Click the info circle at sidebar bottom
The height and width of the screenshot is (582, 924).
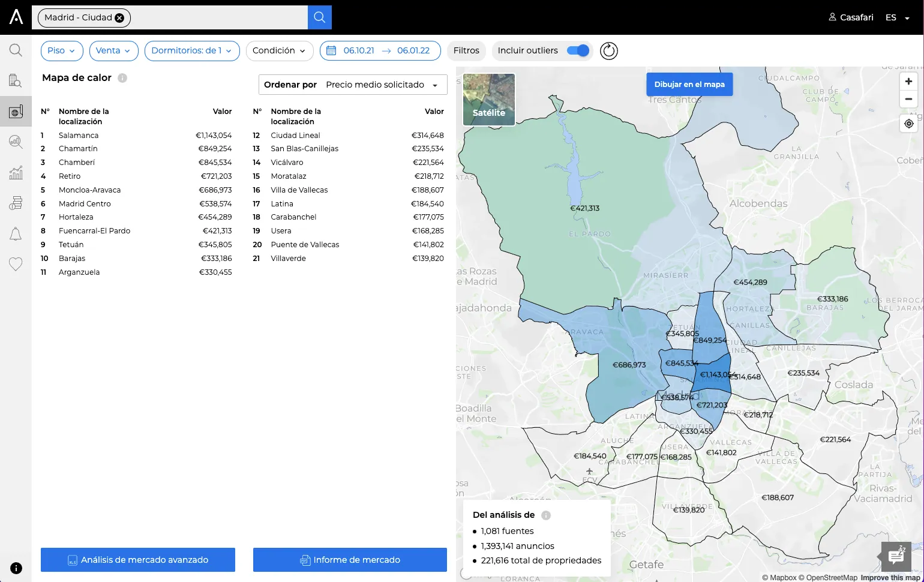click(16, 568)
